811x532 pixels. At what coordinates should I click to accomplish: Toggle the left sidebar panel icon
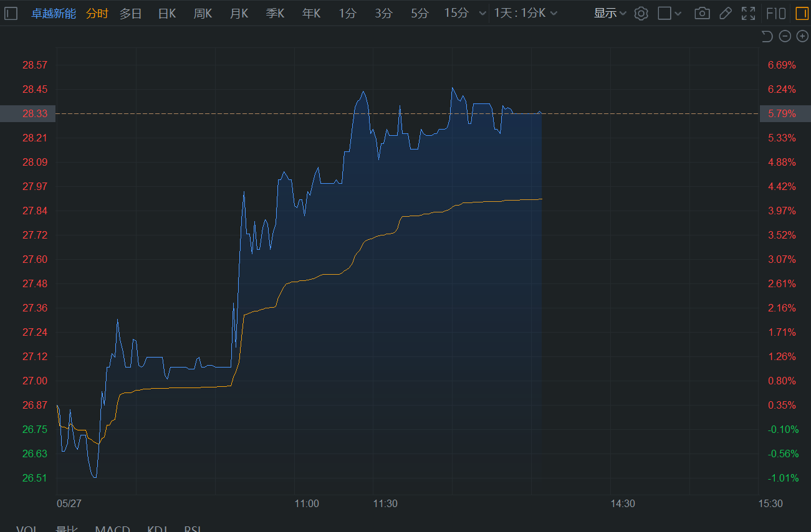click(11, 13)
